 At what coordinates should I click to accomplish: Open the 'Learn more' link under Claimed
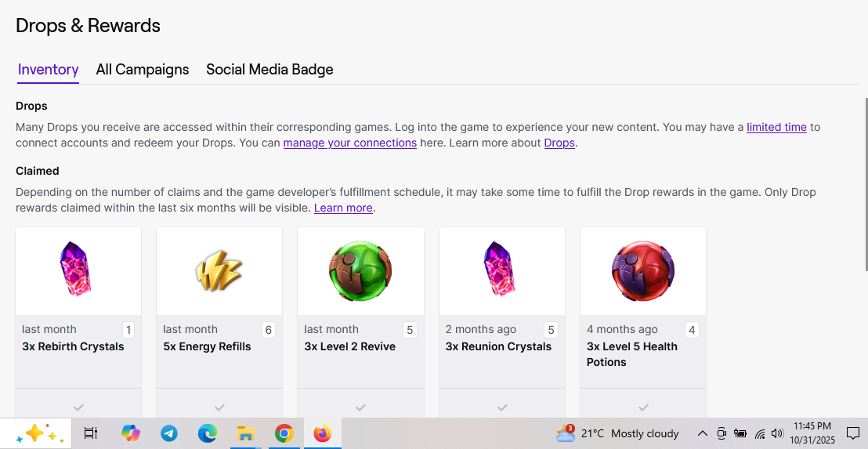[343, 208]
